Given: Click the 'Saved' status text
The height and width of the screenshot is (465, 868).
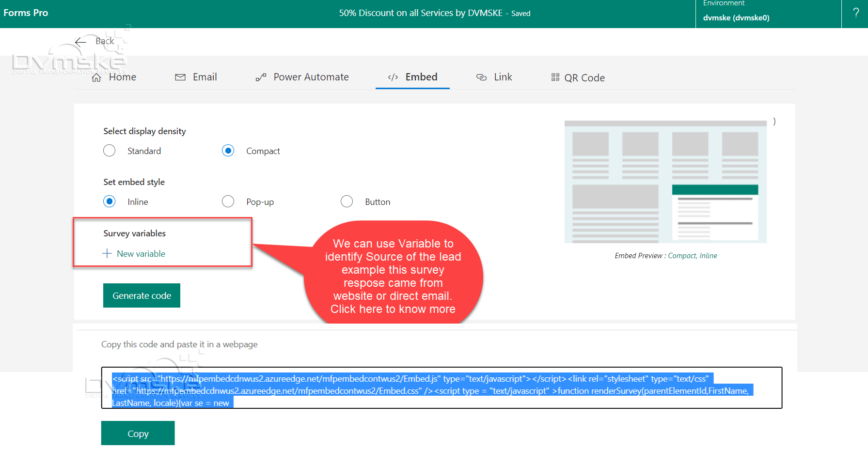Looking at the screenshot, I should (521, 14).
